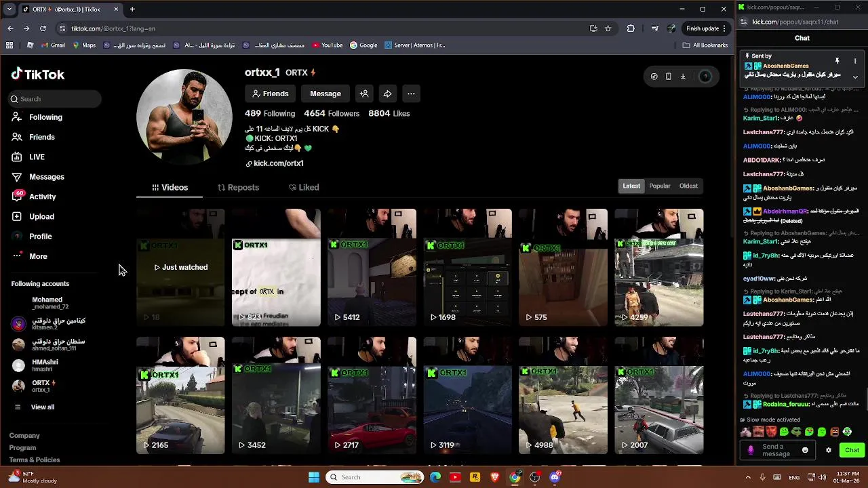Switch to the Reposts tab
Screen dimensions: 868x488
[238, 187]
